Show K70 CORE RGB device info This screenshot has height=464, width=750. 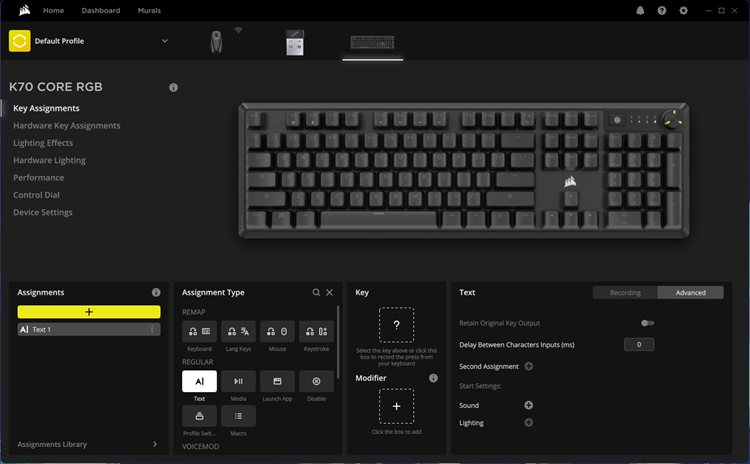173,88
